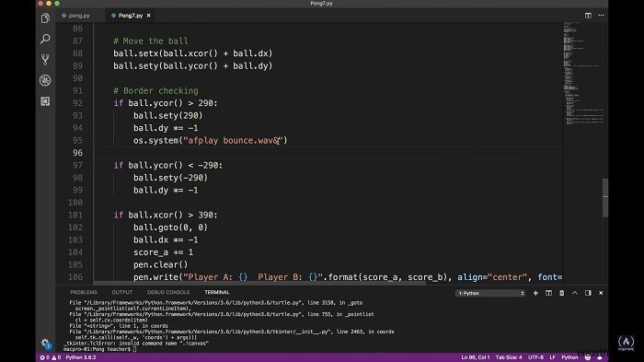Open the Extensions view
This screenshot has width=644, height=362.
click(x=45, y=101)
